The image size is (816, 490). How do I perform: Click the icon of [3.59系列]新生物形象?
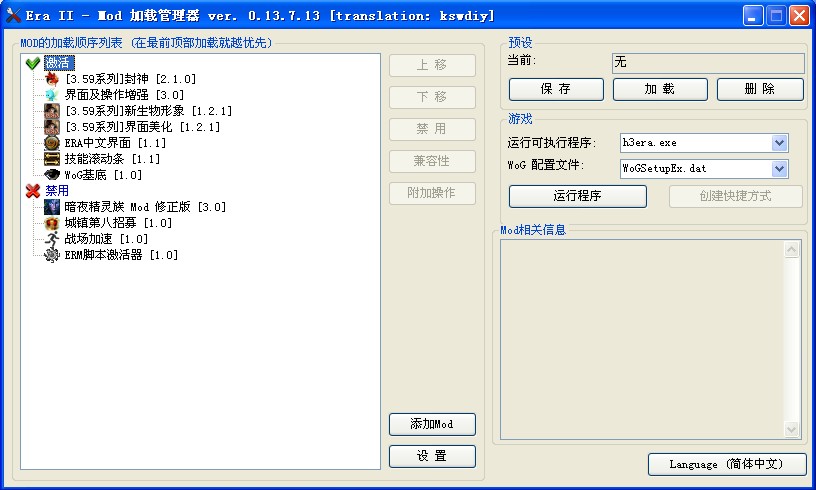(x=52, y=111)
